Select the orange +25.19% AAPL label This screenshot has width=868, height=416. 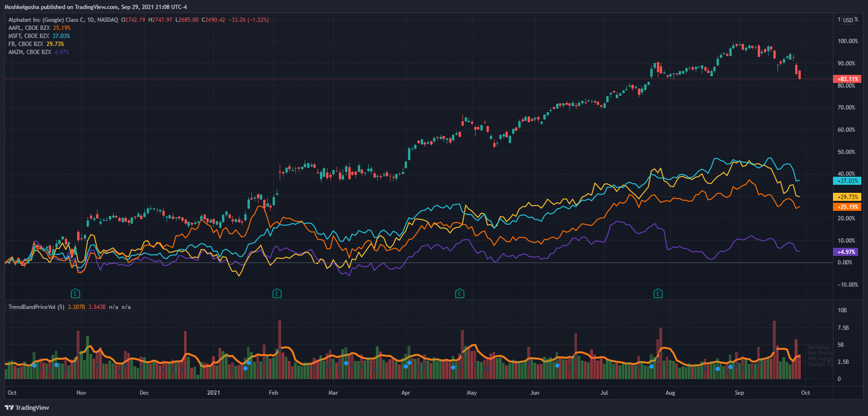[847, 207]
